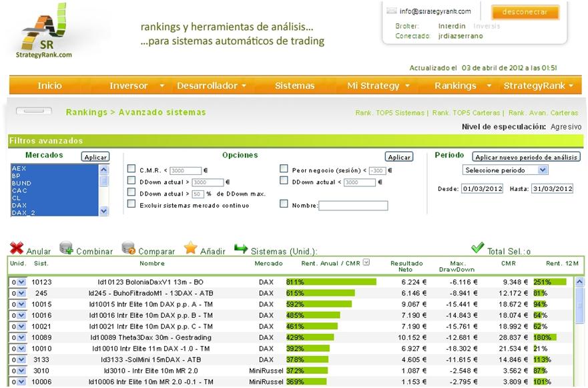Click the Nombre text input field

tap(353, 206)
